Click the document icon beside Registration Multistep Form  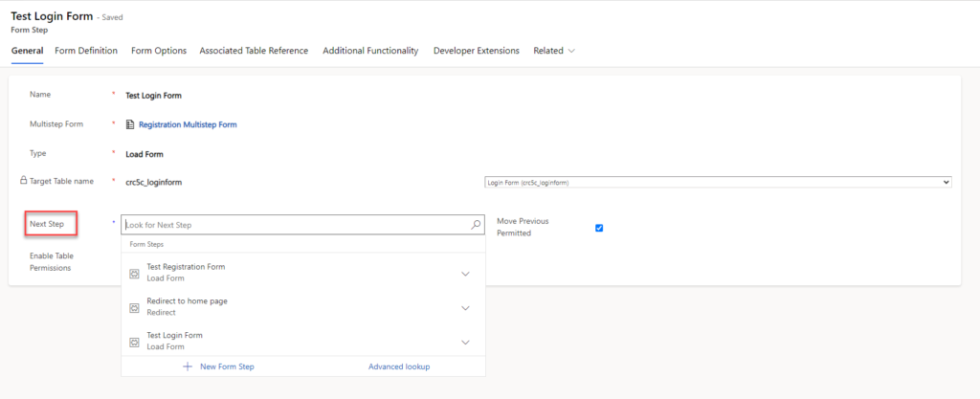tap(131, 124)
